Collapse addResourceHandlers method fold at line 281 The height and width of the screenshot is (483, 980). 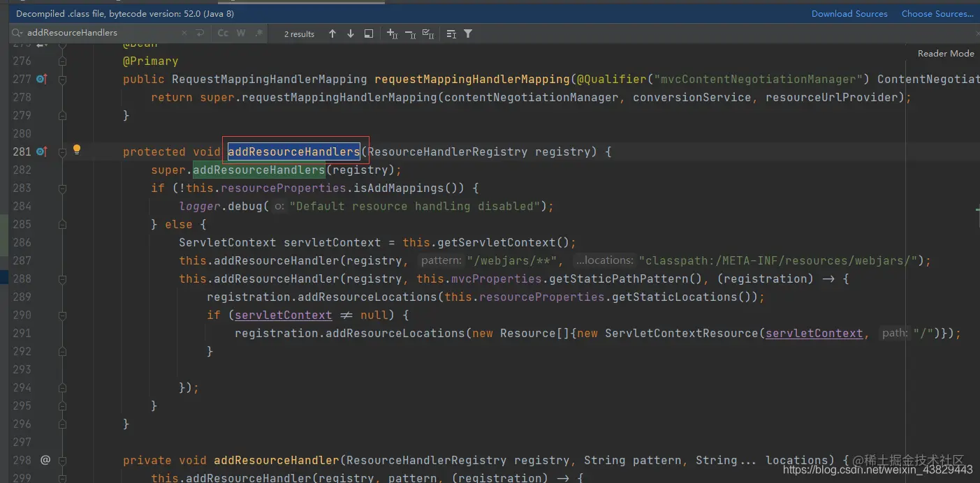[62, 152]
